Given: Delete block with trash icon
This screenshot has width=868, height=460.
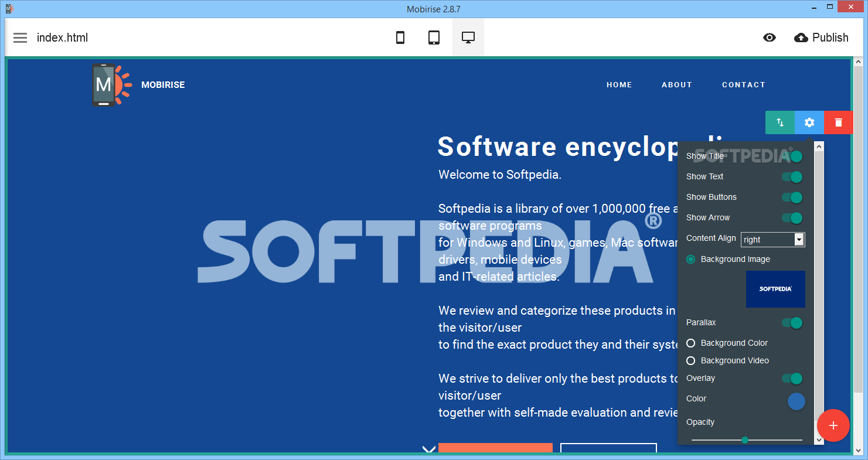Looking at the screenshot, I should point(838,122).
